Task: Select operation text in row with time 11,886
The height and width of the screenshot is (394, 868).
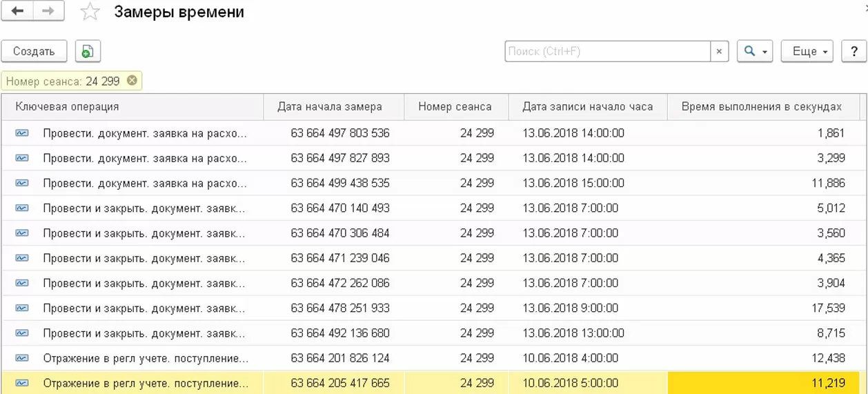Action: (145, 183)
